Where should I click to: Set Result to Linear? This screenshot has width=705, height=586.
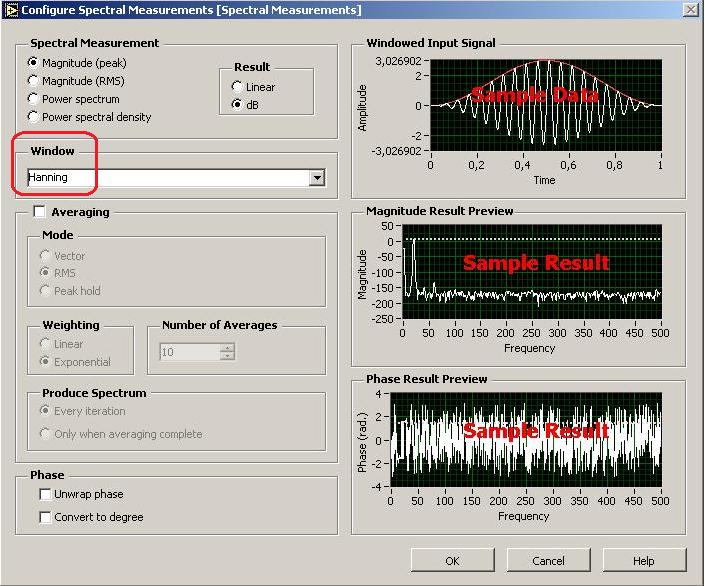253,87
